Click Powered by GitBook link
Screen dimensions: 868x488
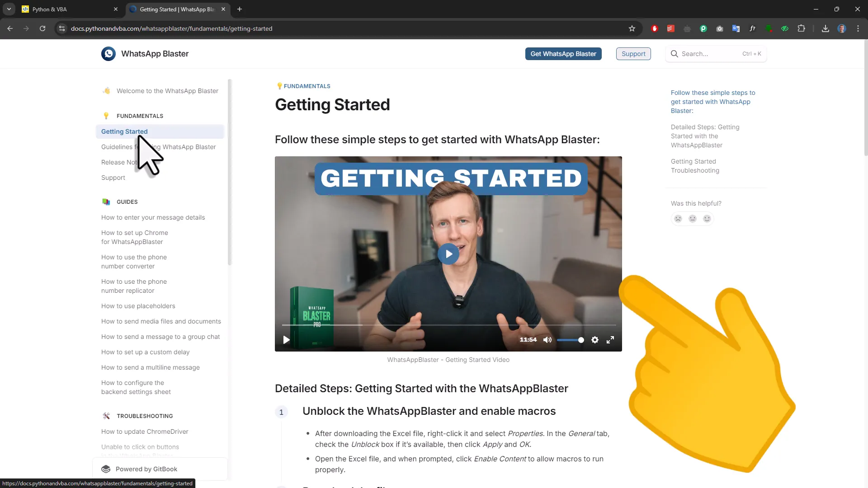[x=160, y=469]
